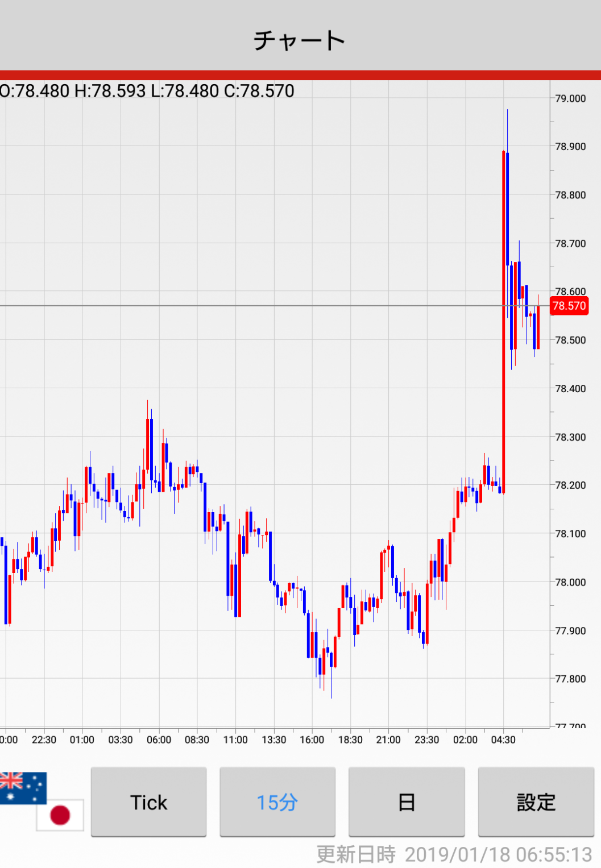Click the 16:00 time axis label
Screen dimensions: 601x868
(x=312, y=740)
